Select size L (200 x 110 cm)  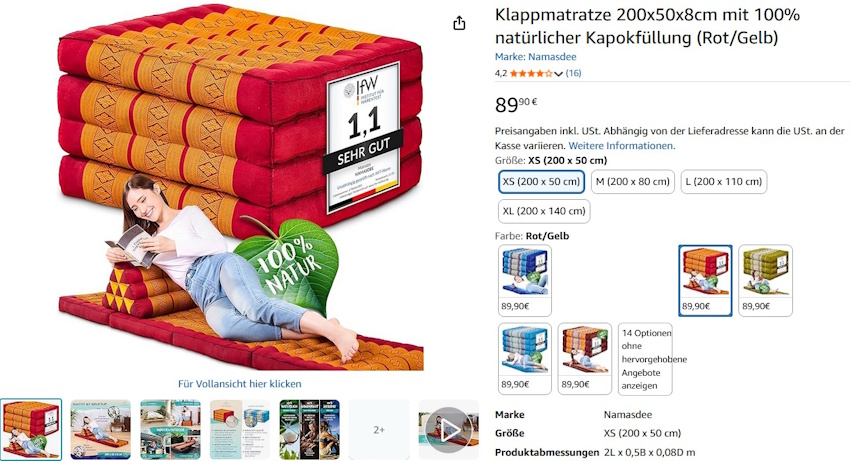tap(724, 182)
